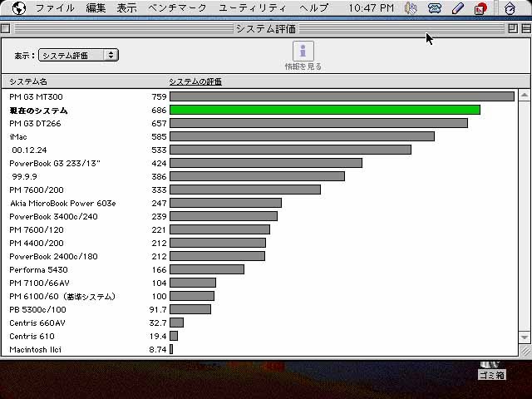
Task: Click the 10:47 PM menu bar clock
Action: click(x=372, y=7)
